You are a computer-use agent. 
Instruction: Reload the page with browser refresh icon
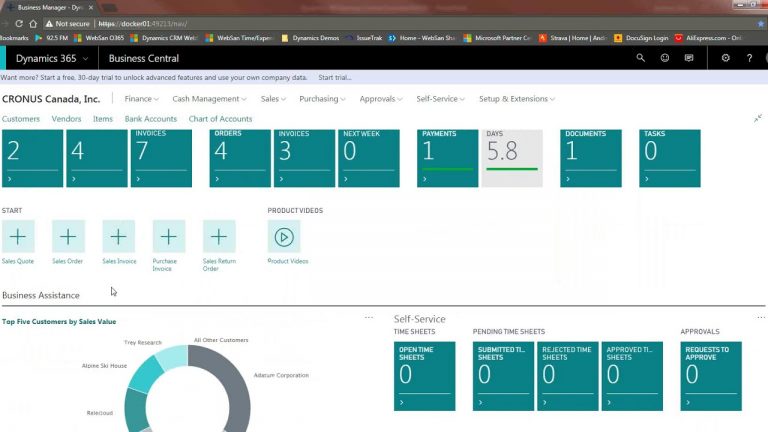tap(19, 24)
